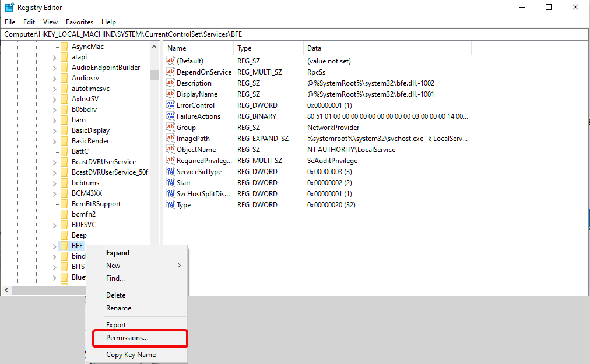Click the Type DWORD value icon
This screenshot has height=364, width=590.
click(171, 204)
